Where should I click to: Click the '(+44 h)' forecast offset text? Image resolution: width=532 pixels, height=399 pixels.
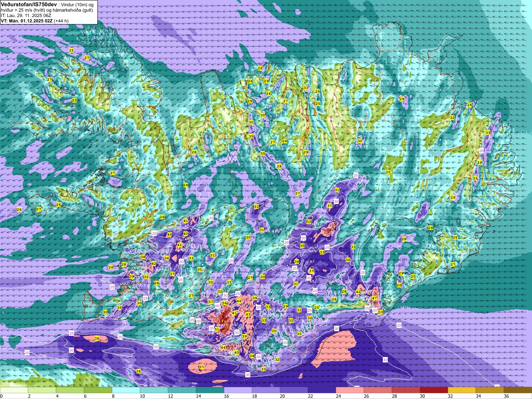[x=62, y=21]
